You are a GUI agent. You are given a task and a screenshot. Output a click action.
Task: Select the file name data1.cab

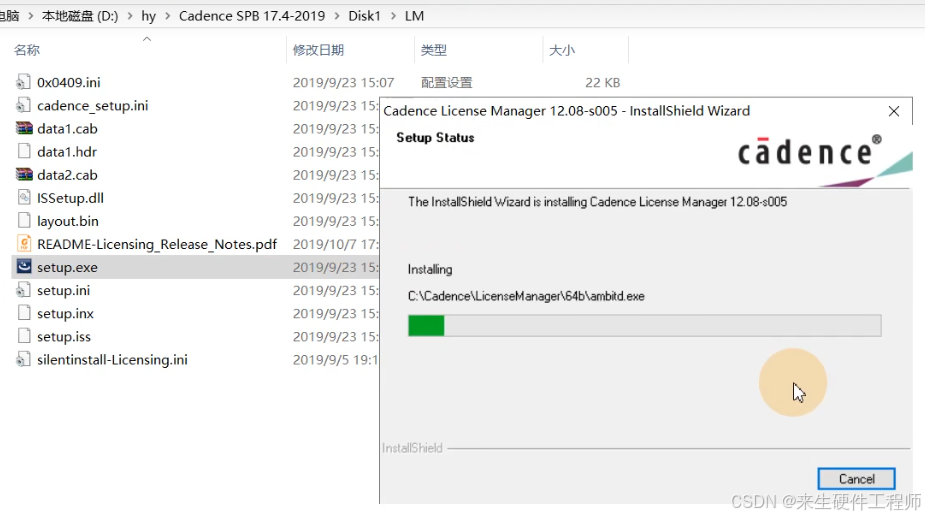[67, 129]
